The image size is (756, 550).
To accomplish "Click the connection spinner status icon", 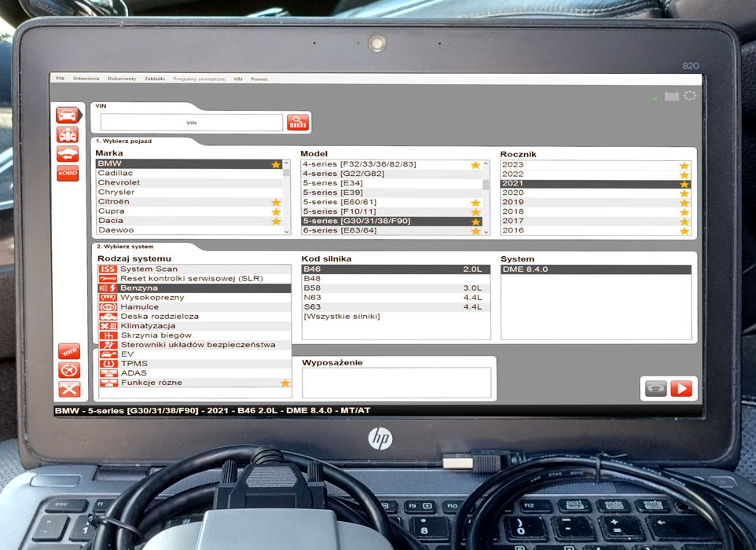I will click(x=690, y=95).
